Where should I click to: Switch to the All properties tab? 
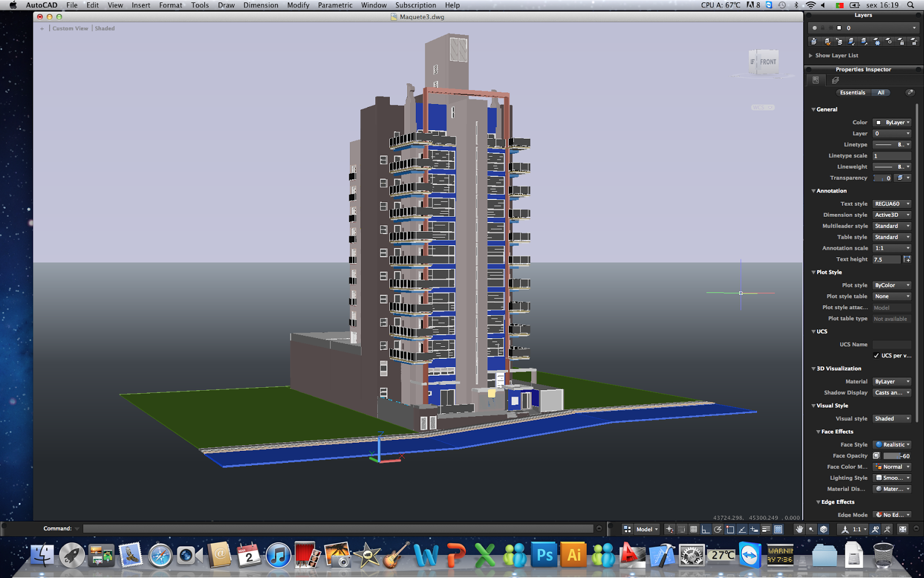click(881, 92)
